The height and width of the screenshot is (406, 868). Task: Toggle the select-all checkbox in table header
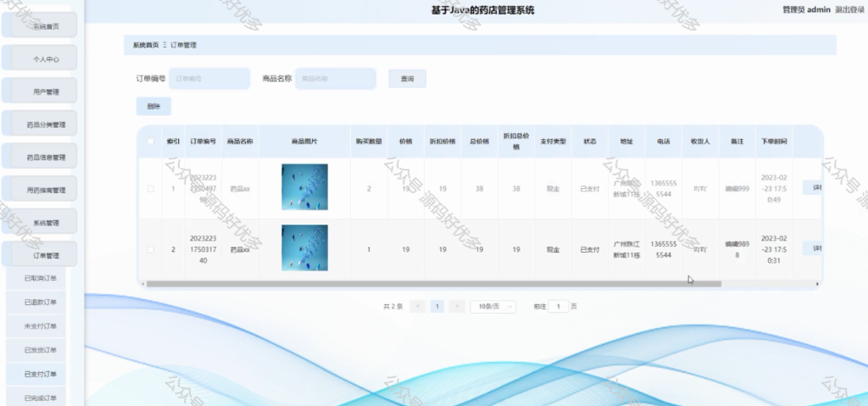[x=151, y=142]
